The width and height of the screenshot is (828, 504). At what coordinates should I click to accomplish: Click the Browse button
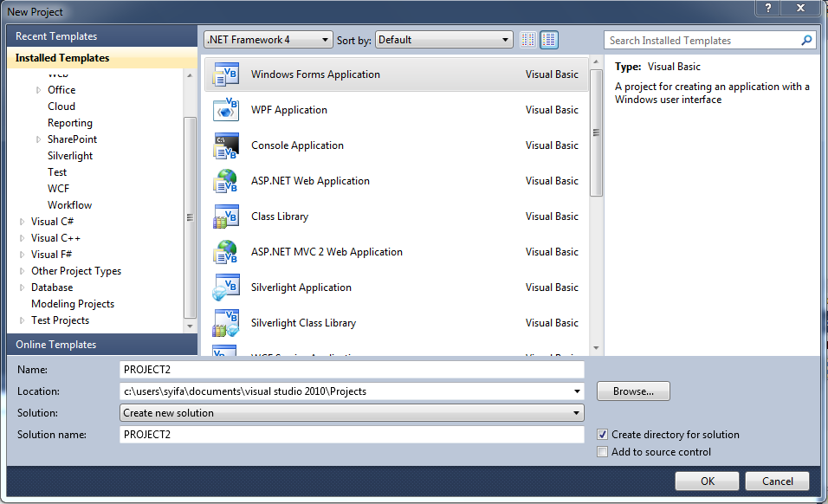pos(632,391)
